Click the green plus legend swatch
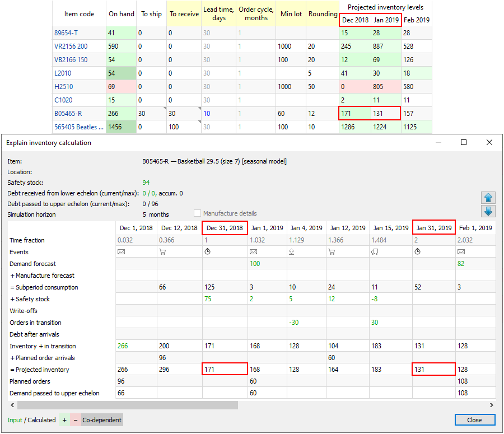 64,420
